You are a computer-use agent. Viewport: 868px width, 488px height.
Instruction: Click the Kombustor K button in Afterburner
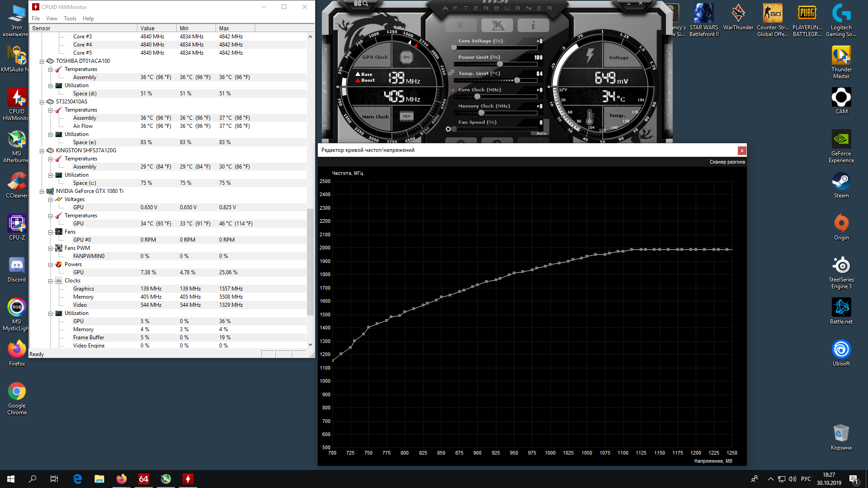tap(461, 25)
